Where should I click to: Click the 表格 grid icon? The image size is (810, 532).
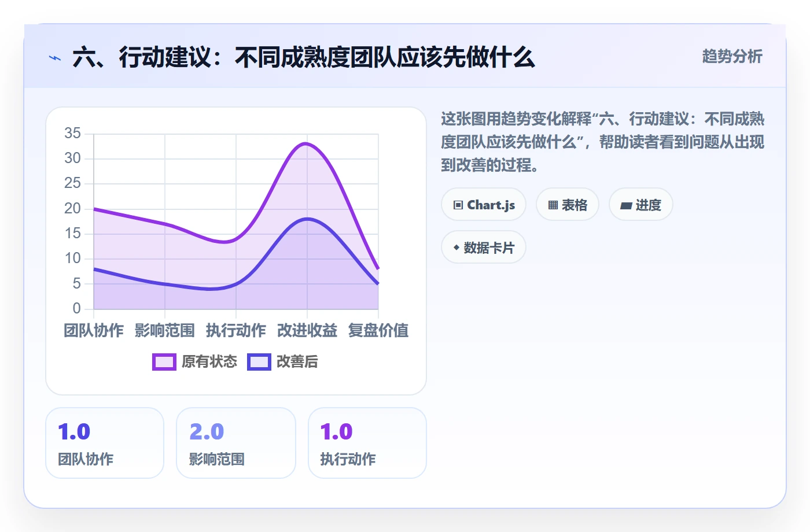553,205
